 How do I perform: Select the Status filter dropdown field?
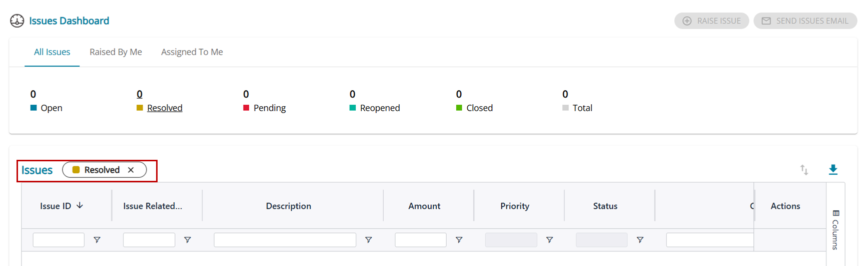pos(601,240)
